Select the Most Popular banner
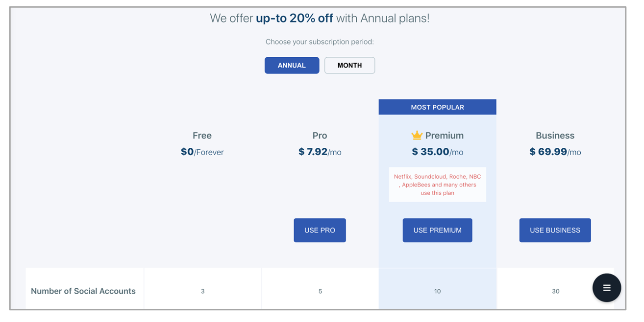The image size is (644, 322). tap(437, 107)
